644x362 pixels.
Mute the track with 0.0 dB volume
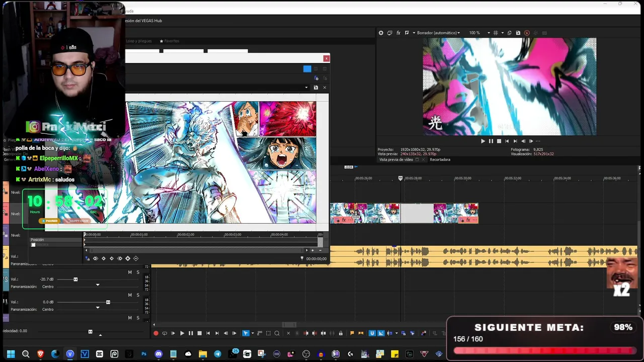pyautogui.click(x=130, y=295)
